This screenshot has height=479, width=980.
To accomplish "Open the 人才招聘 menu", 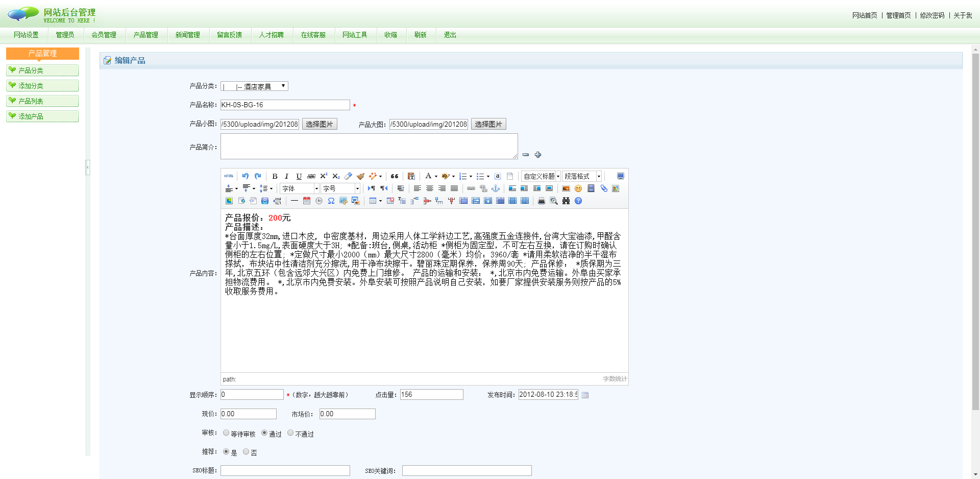I will tap(272, 35).
